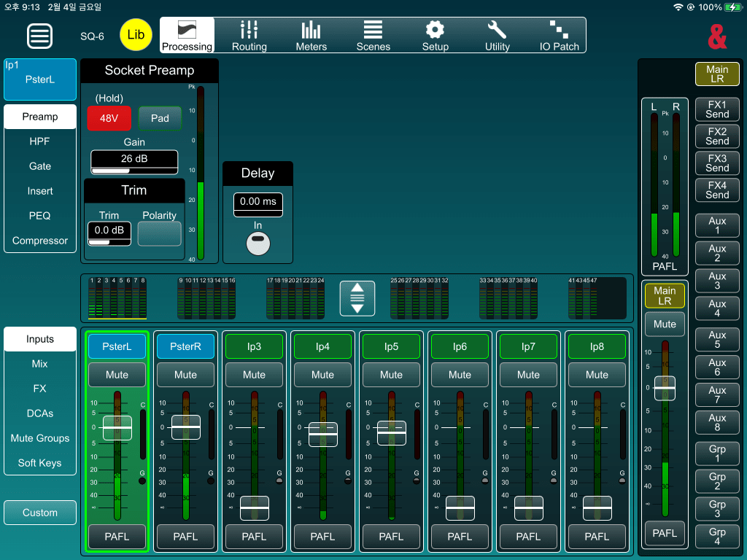
Task: Open the hamburger menu icon
Action: [x=40, y=35]
